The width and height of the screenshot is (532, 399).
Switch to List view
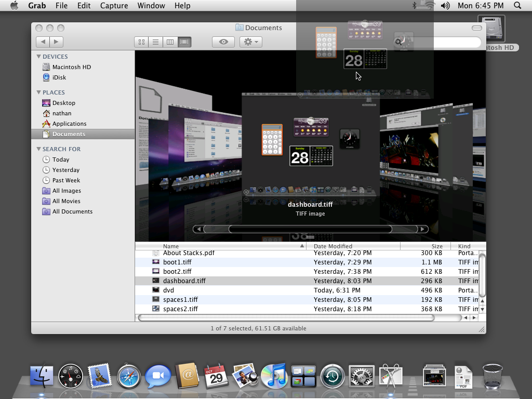click(x=155, y=42)
